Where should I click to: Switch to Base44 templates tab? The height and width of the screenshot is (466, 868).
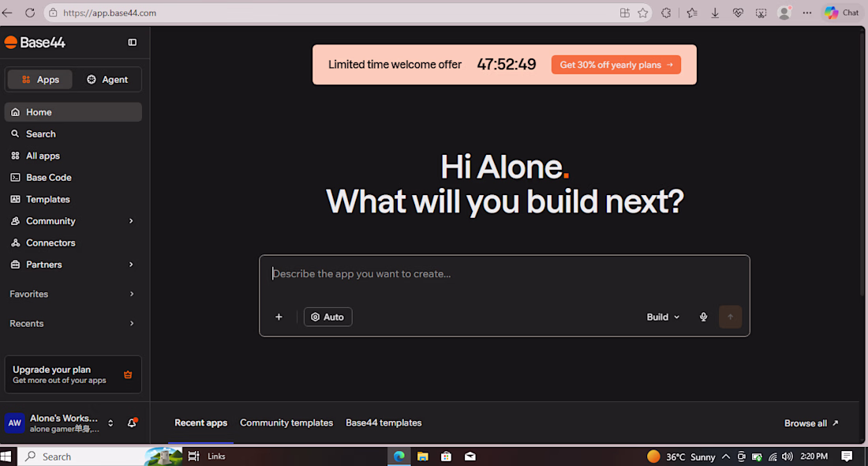pos(383,423)
